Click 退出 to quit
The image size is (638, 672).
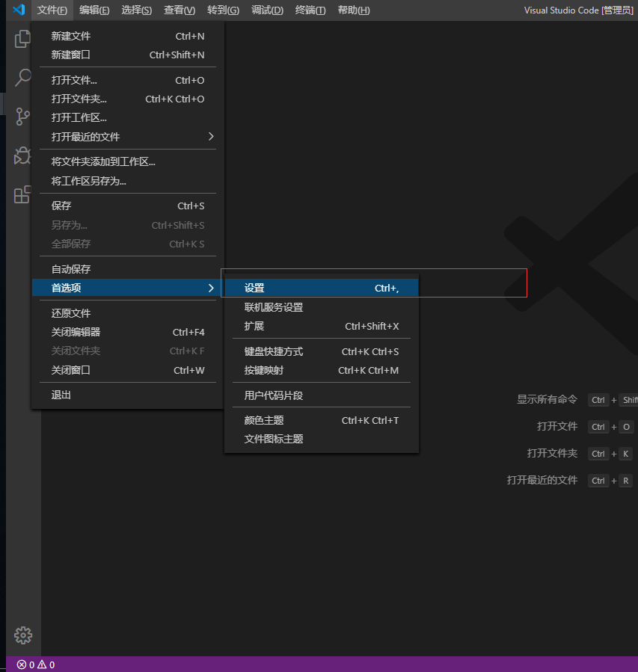128,395
